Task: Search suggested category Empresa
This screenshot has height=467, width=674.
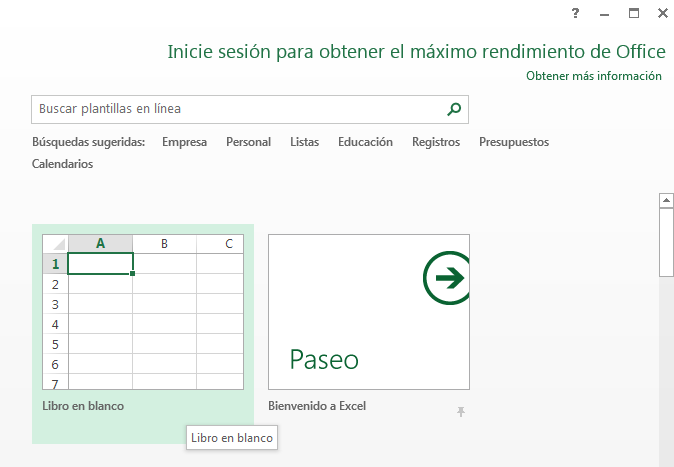Action: pyautogui.click(x=184, y=142)
